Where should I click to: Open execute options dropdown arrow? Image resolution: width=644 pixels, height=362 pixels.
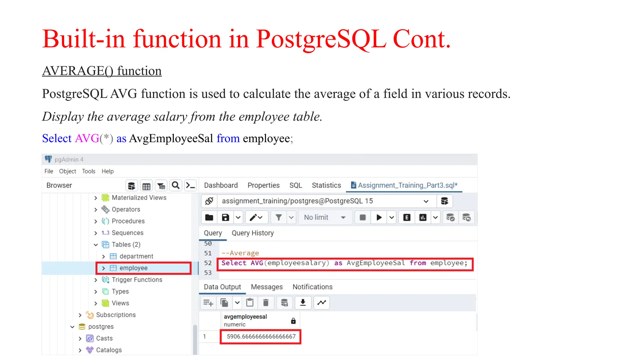tap(391, 217)
